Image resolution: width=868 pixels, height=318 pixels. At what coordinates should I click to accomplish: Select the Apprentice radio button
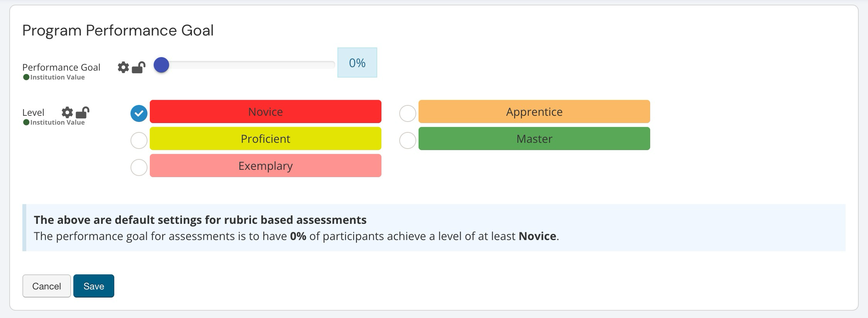click(x=407, y=113)
